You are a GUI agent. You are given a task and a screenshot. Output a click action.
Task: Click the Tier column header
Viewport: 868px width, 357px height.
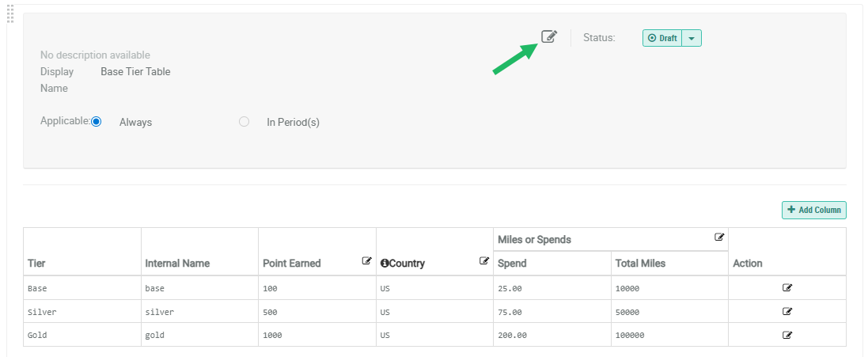[x=36, y=264]
